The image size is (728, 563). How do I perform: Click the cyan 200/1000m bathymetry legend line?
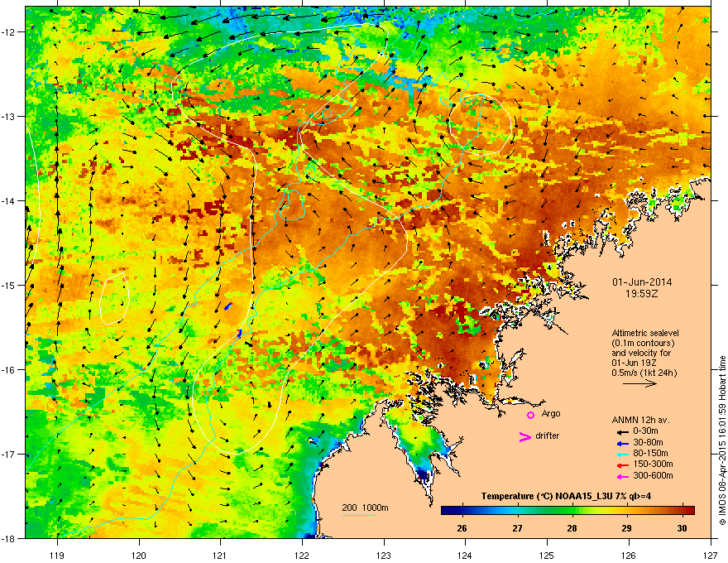[x=359, y=515]
